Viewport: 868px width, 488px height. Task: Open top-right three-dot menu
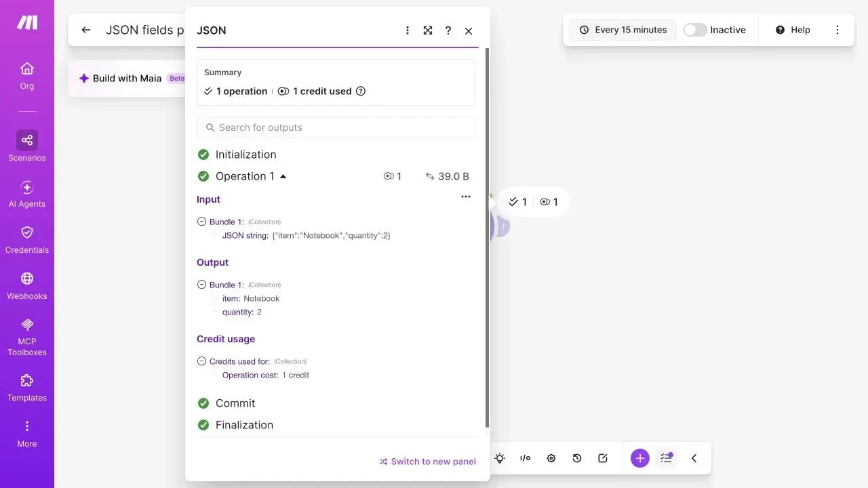click(x=837, y=30)
